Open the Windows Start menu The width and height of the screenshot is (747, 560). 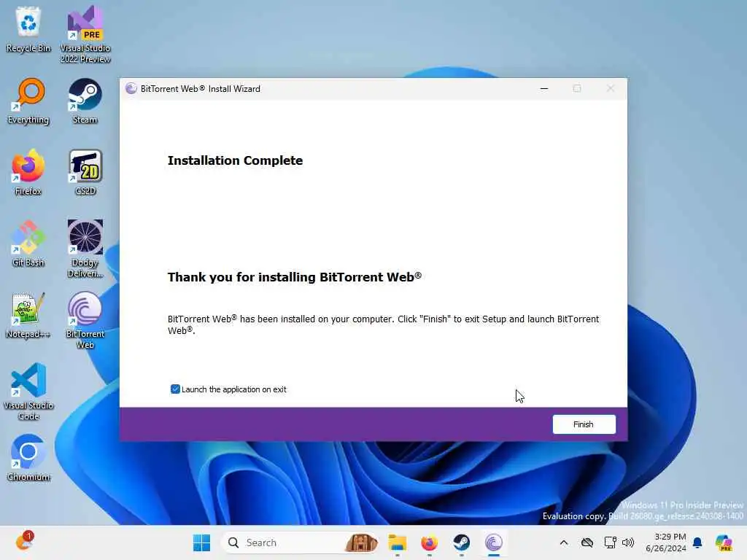coord(201,542)
